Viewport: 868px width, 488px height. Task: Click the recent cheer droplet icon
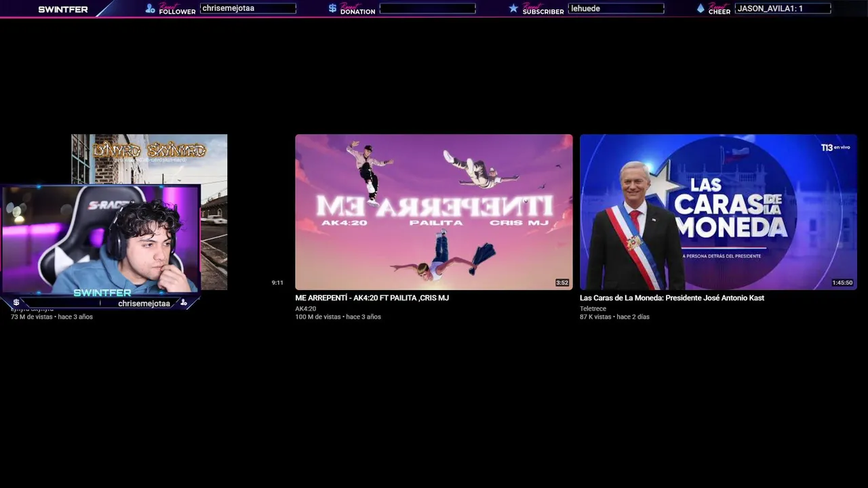701,8
